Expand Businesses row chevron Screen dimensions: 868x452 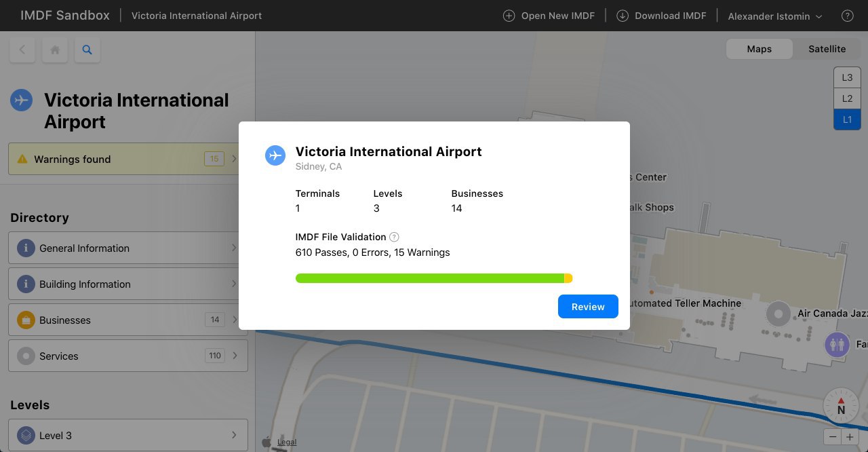point(234,320)
